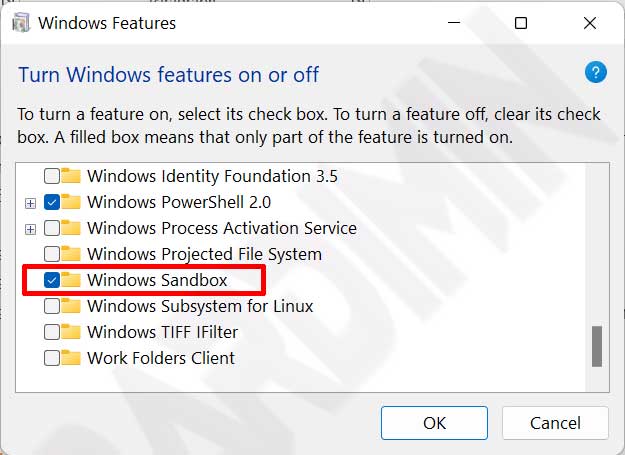
Task: Uncheck the Windows Sandbox checkbox
Action: coord(52,280)
